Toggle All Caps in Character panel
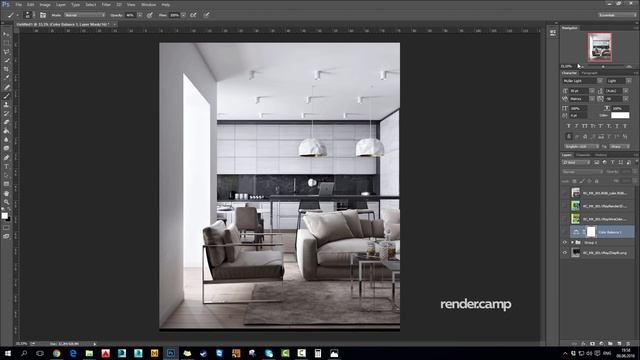The height and width of the screenshot is (360, 640). [x=584, y=126]
